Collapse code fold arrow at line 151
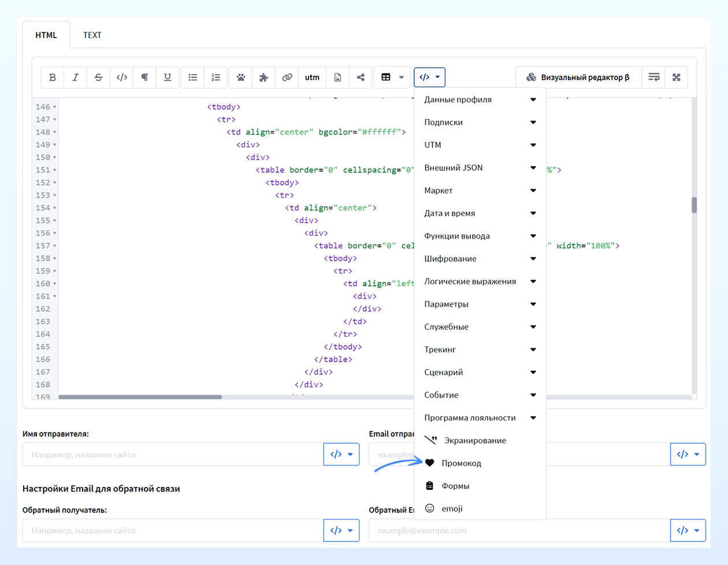The image size is (728, 565). click(55, 170)
